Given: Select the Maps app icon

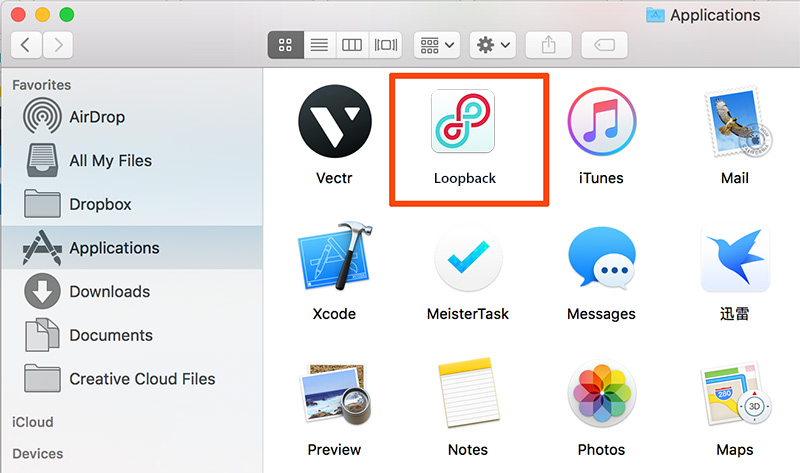Looking at the screenshot, I should coord(737,393).
